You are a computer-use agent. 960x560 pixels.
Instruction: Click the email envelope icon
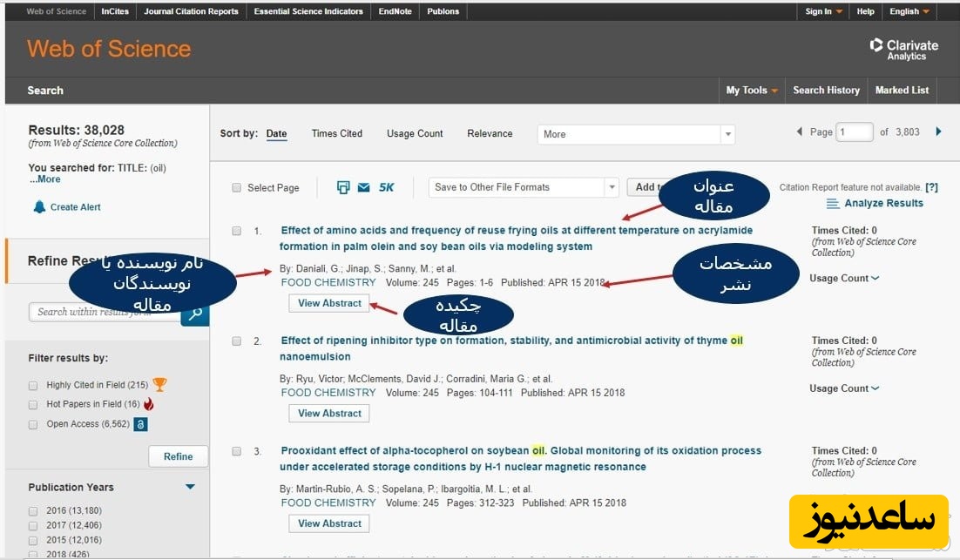tap(363, 187)
